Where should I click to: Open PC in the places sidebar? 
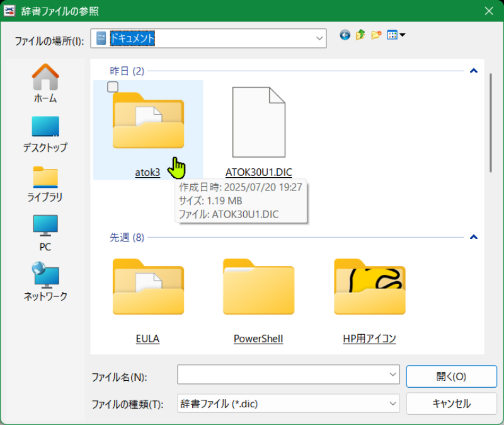(x=45, y=233)
